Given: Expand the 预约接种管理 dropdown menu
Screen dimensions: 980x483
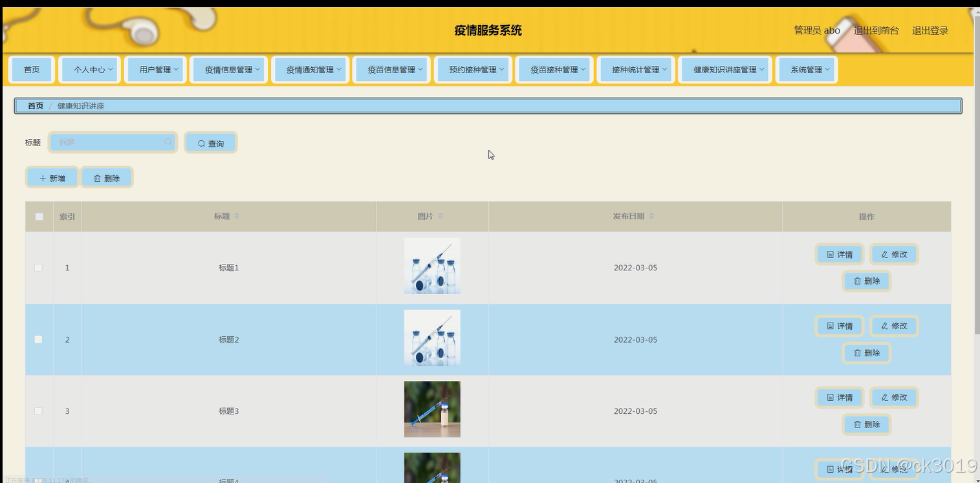Looking at the screenshot, I should [474, 70].
